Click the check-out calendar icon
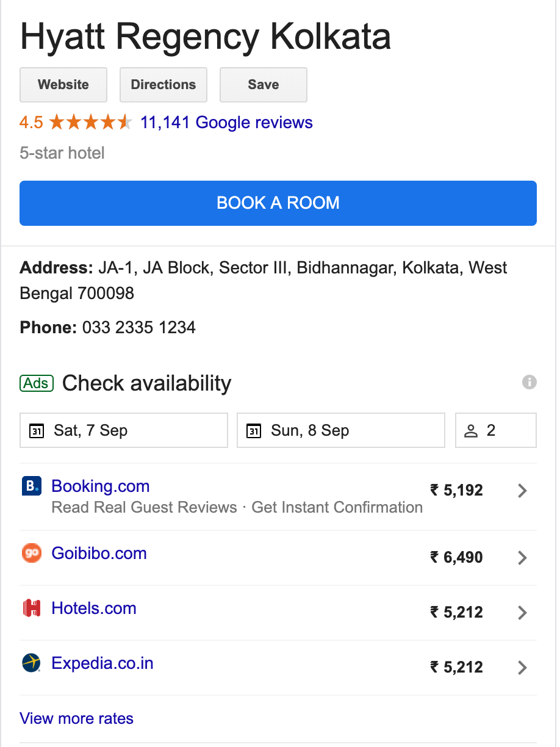560x747 pixels. (254, 431)
